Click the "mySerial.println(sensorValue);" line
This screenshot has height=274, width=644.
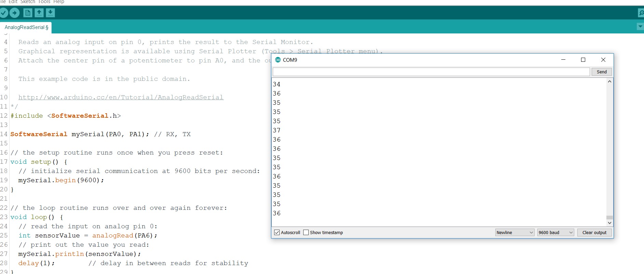point(80,254)
